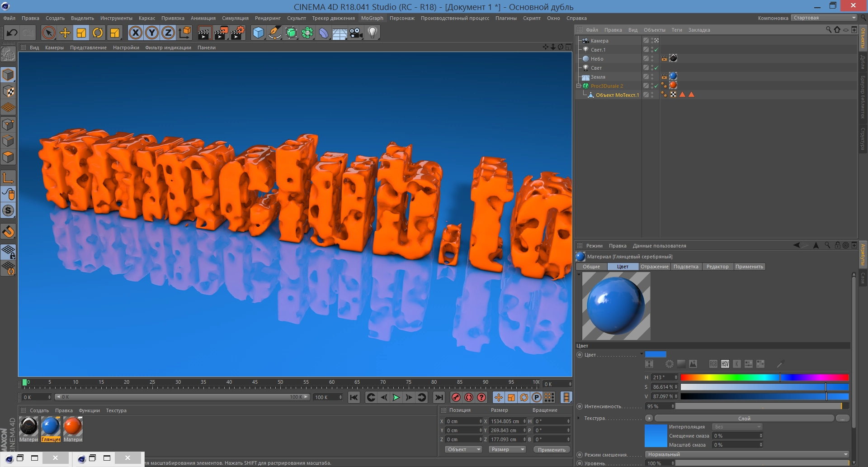The height and width of the screenshot is (467, 868).
Task: Open the Симуляция menu
Action: [235, 18]
